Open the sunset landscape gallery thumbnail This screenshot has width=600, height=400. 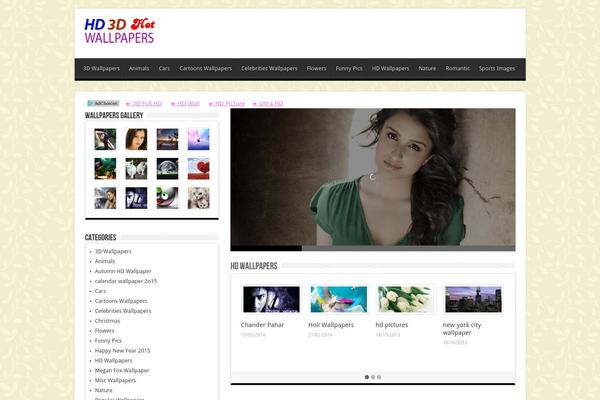167,139
